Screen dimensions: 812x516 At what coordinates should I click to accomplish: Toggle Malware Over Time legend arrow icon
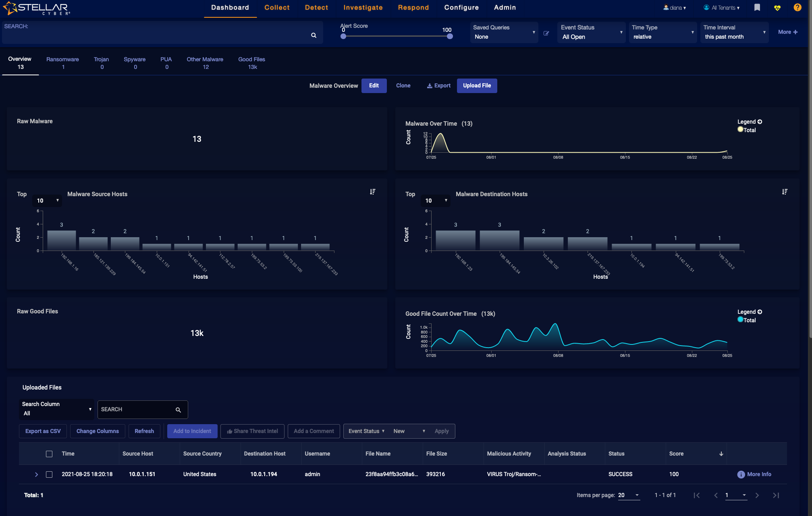(x=760, y=122)
